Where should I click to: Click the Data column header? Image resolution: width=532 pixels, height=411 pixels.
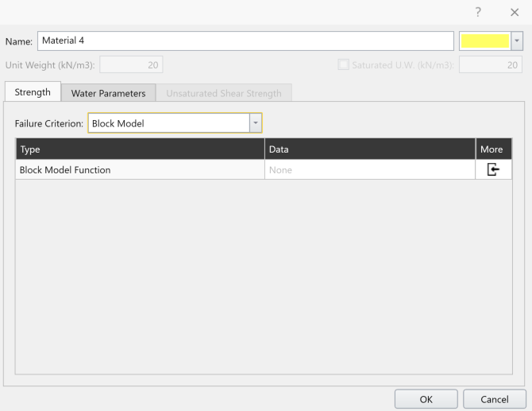pos(370,149)
